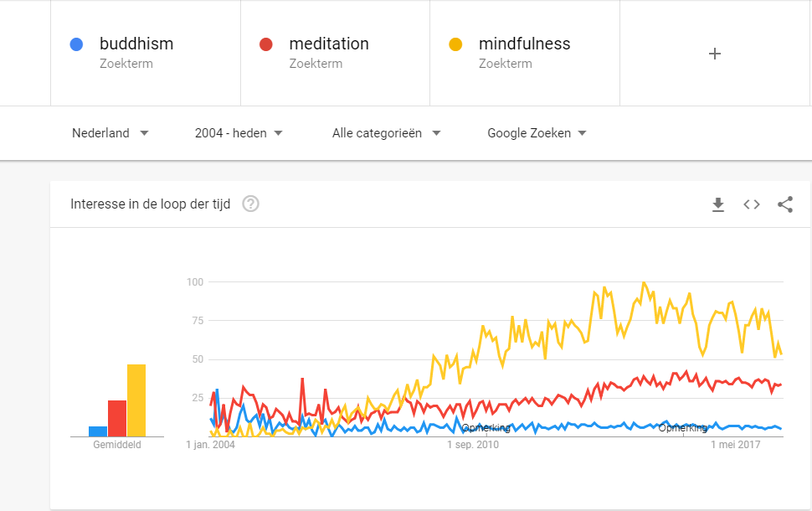Viewport: 812px width, 511px height.
Task: Download the interest over time chart data
Action: point(717,204)
